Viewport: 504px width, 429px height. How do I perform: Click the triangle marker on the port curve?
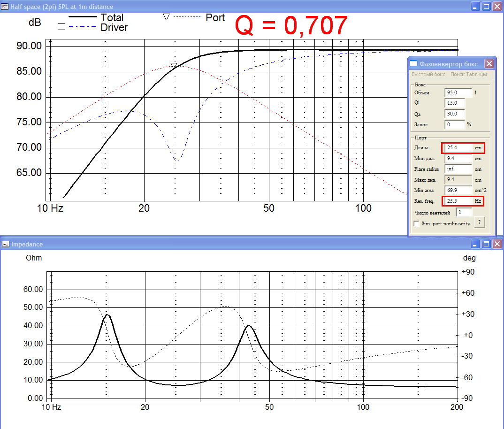pyautogui.click(x=174, y=66)
